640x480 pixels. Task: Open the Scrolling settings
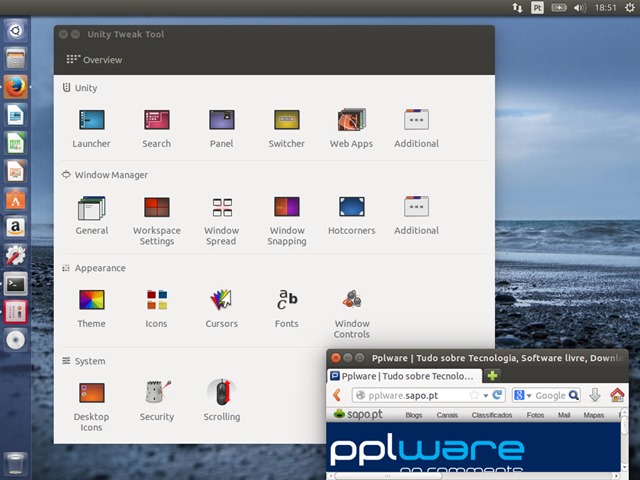click(x=222, y=402)
